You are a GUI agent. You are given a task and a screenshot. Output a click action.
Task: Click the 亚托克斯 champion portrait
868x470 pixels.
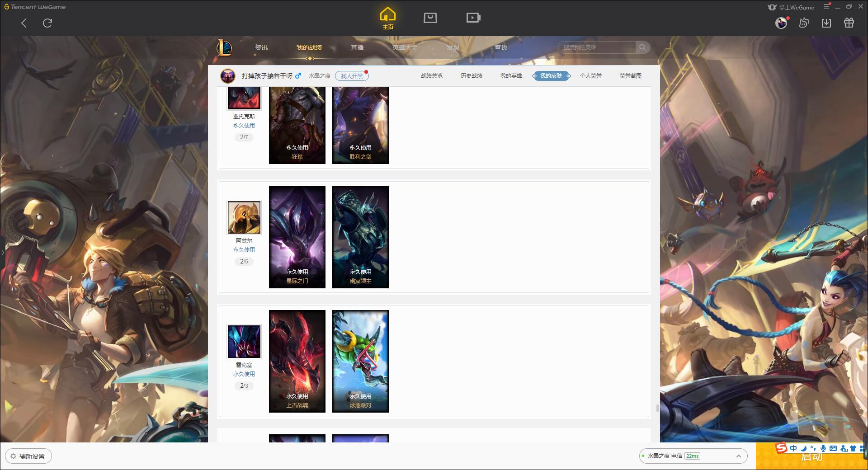click(x=244, y=98)
